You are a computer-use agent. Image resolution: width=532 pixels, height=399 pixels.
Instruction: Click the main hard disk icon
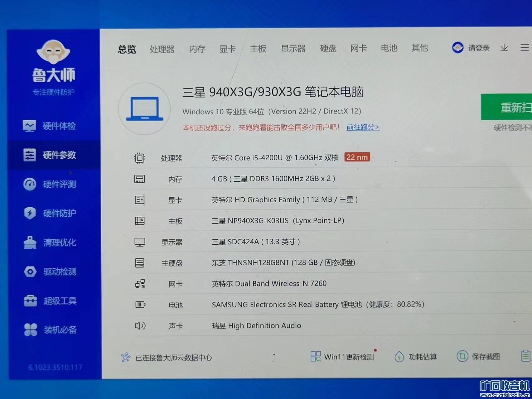point(139,263)
